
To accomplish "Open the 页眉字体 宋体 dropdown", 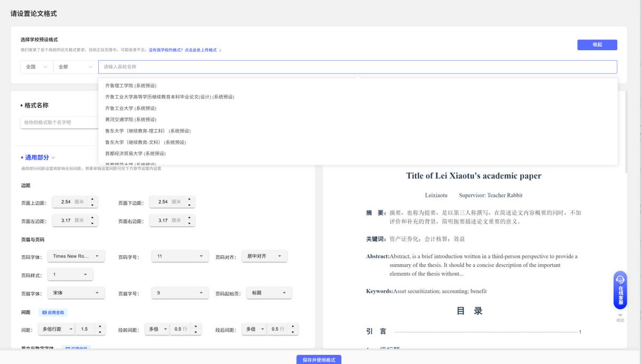I will [x=75, y=292].
